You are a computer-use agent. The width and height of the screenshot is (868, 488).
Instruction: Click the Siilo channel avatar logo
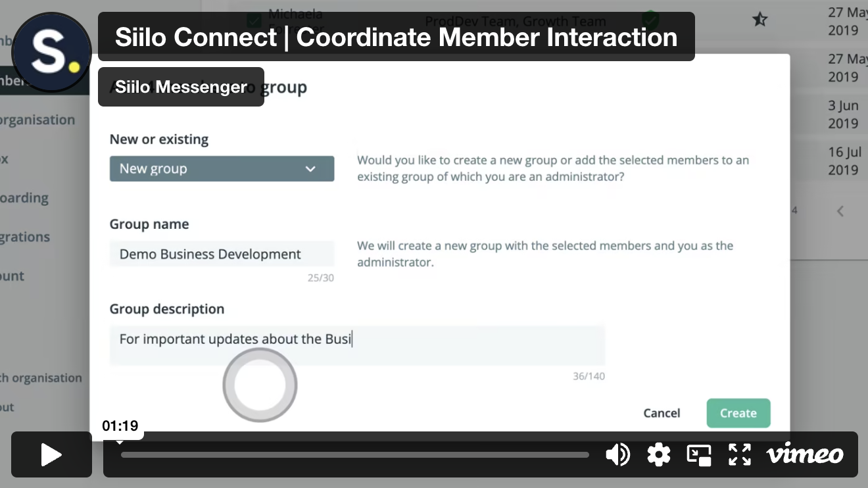51,52
